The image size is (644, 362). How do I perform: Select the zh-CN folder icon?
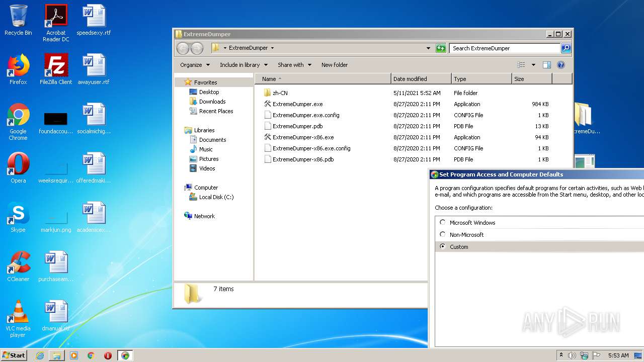(268, 93)
